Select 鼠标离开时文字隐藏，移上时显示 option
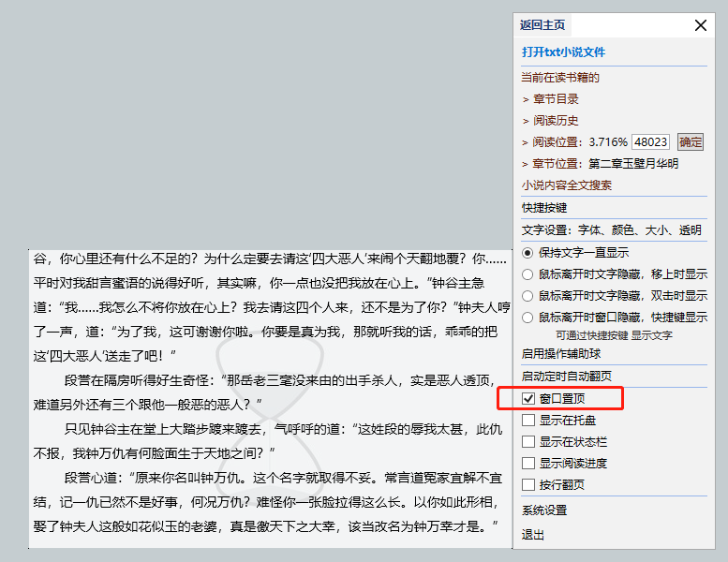 pyautogui.click(x=528, y=274)
